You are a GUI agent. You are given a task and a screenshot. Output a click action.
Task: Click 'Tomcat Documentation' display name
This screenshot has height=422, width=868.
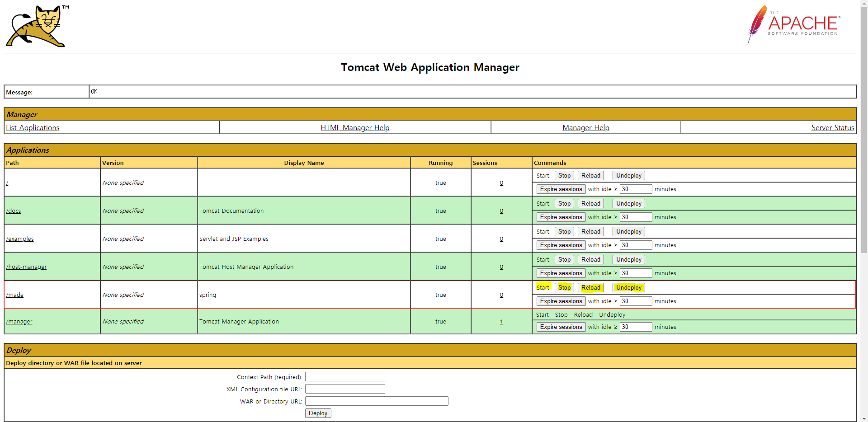pyautogui.click(x=231, y=211)
